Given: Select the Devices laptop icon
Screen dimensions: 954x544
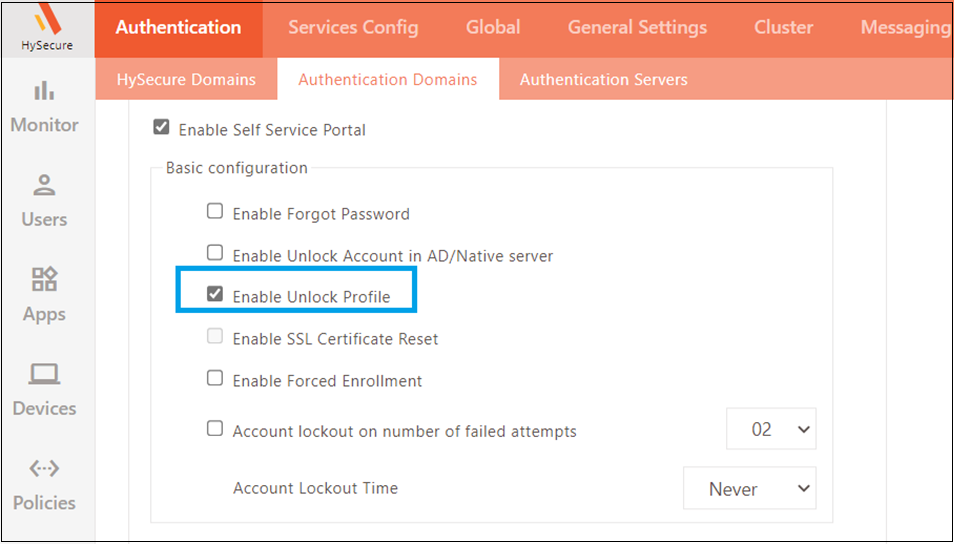Looking at the screenshot, I should click(44, 374).
